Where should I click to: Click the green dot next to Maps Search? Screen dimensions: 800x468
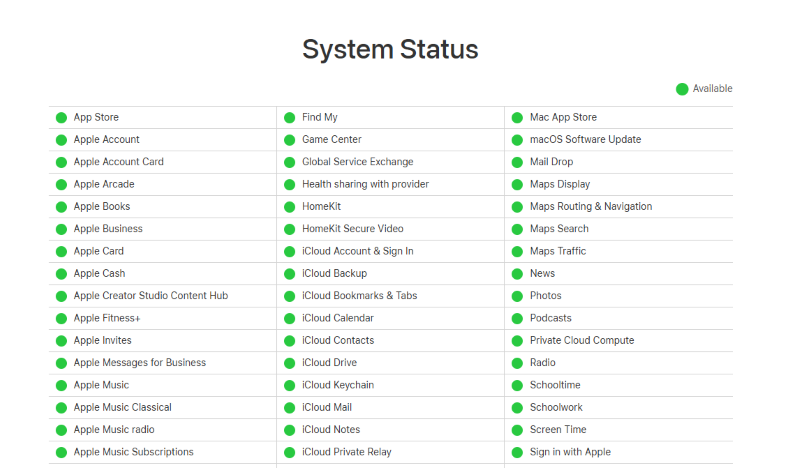[x=517, y=229]
